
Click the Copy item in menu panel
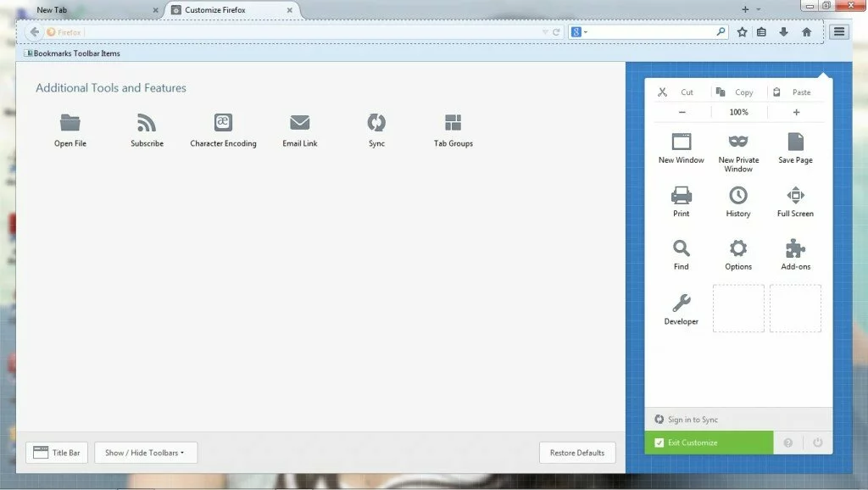(x=735, y=92)
